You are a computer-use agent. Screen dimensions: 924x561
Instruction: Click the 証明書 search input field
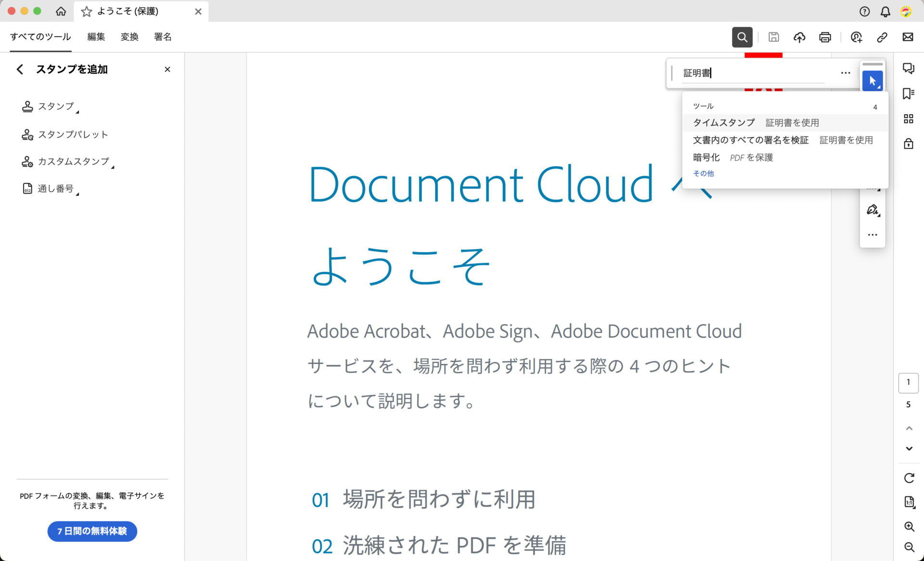point(753,73)
